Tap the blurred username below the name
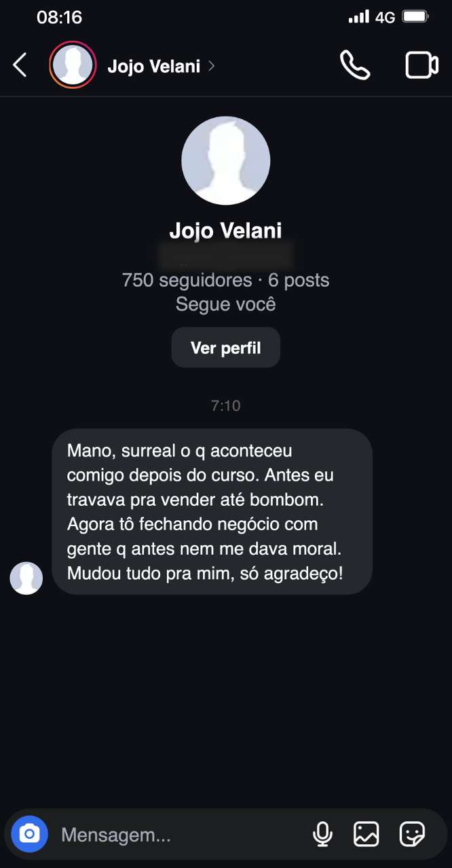The width and height of the screenshot is (452, 868). pyautogui.click(x=225, y=256)
